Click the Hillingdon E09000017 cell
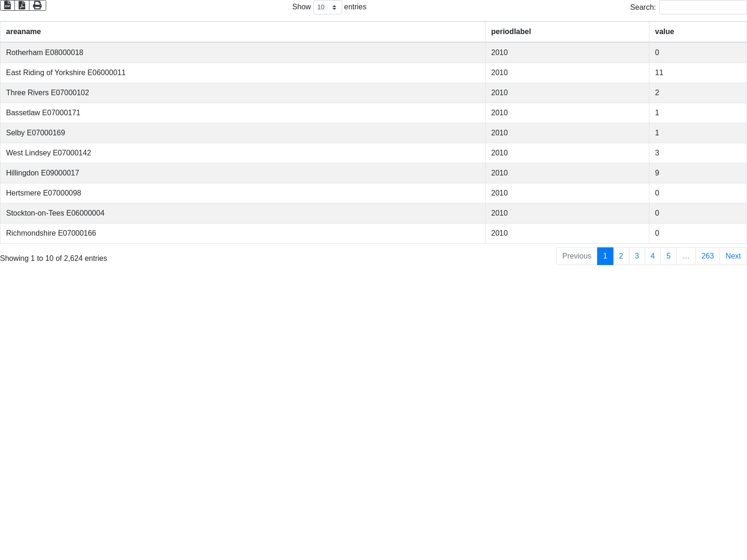This screenshot has height=560, width=747. coord(42,173)
